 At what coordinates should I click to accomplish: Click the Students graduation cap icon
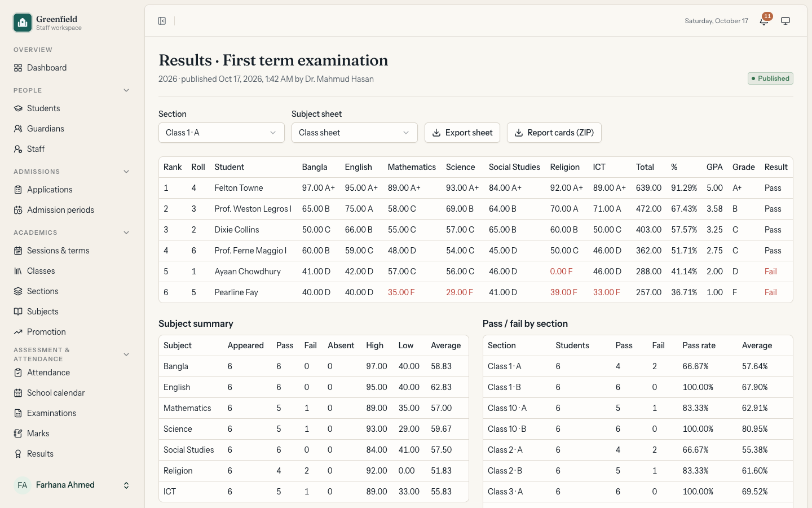click(x=18, y=108)
